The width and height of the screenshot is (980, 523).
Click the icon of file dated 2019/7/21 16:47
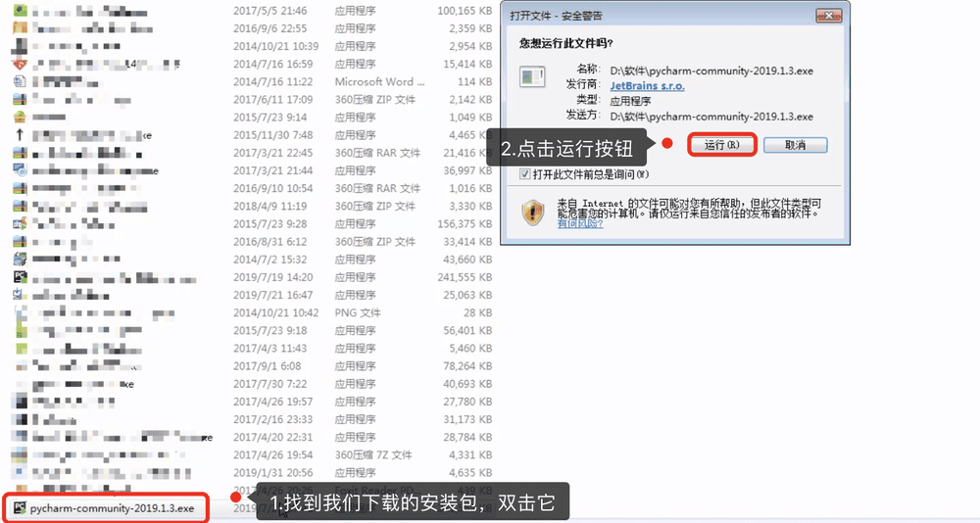click(20, 294)
